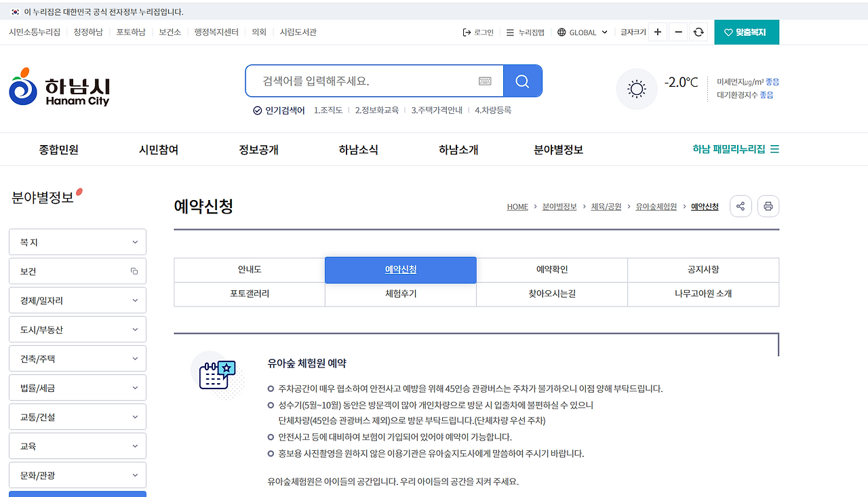Open 행정복지센터 link
This screenshot has width=868, height=497.
point(216,32)
